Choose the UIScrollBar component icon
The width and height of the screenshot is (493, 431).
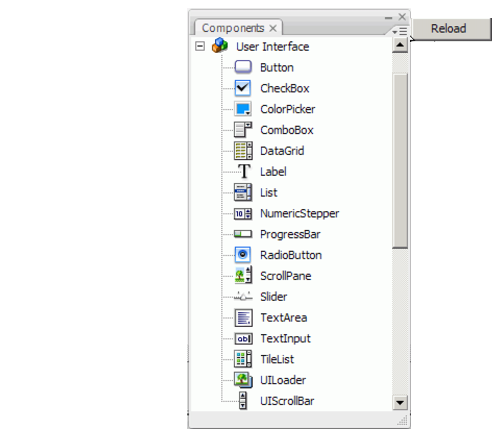243,400
